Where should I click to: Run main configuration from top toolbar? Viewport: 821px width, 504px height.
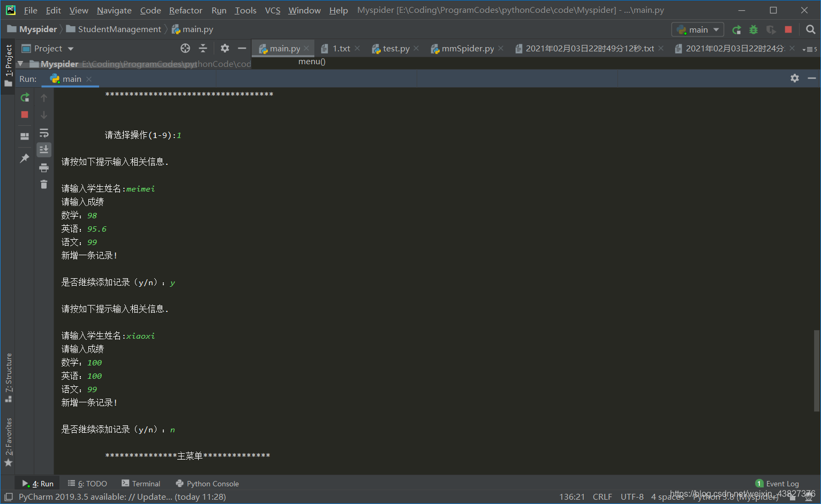point(737,29)
